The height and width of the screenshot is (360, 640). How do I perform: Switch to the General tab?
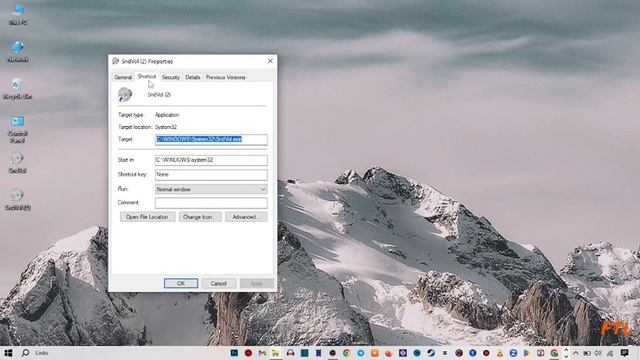pos(123,77)
